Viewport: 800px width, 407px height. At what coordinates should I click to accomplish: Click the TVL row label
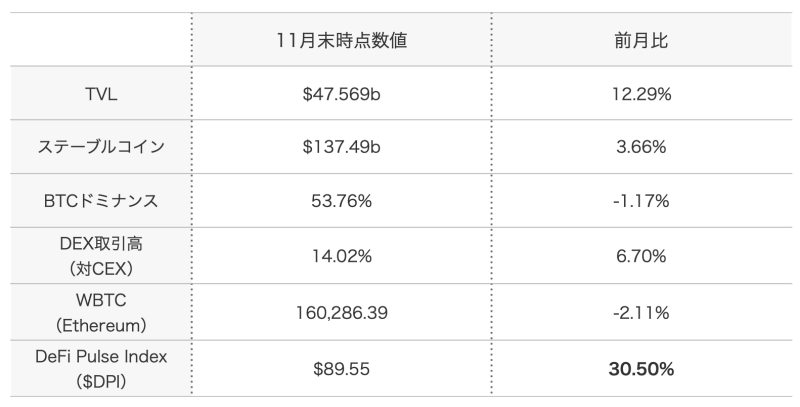(x=101, y=94)
